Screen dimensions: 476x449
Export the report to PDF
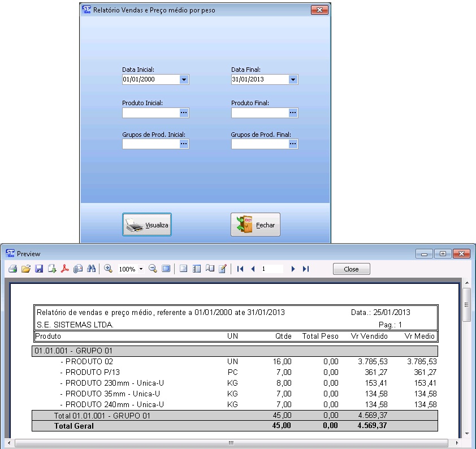(x=65, y=269)
